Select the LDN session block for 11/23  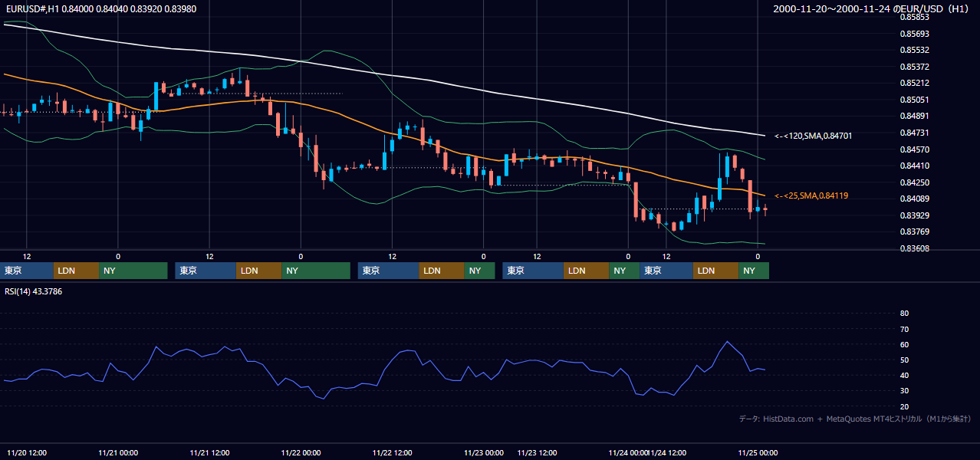pos(586,271)
